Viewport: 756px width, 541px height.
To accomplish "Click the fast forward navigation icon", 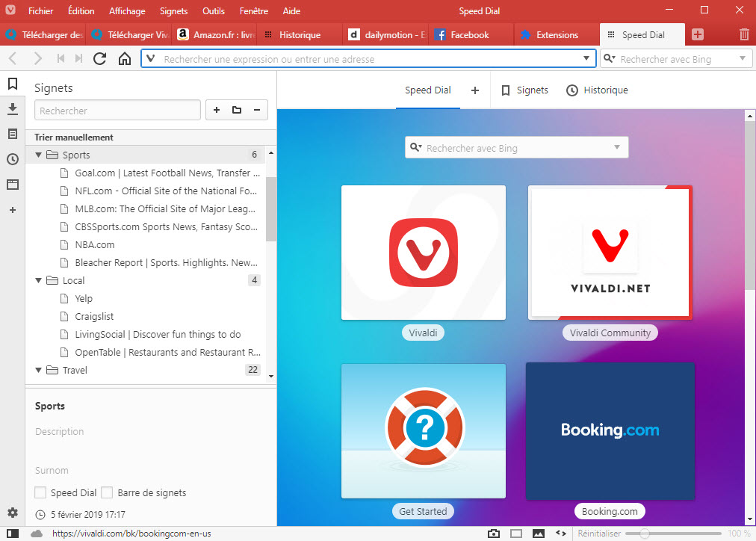I will click(78, 59).
